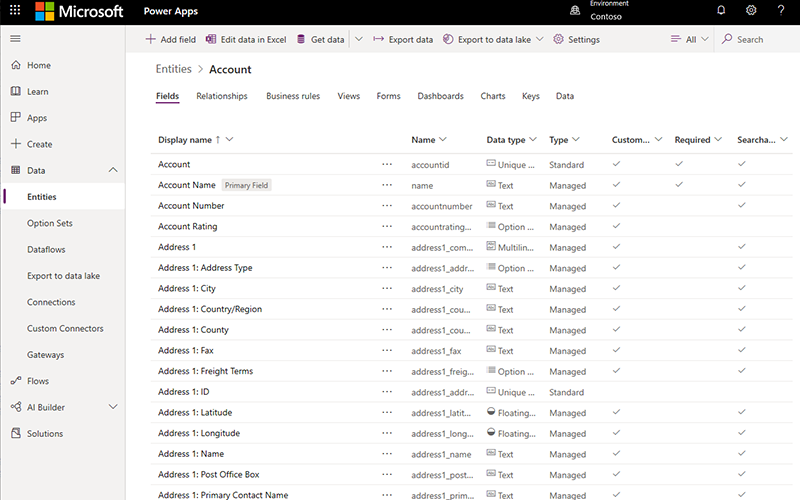
Task: Click Export data in the command bar
Action: [403, 39]
